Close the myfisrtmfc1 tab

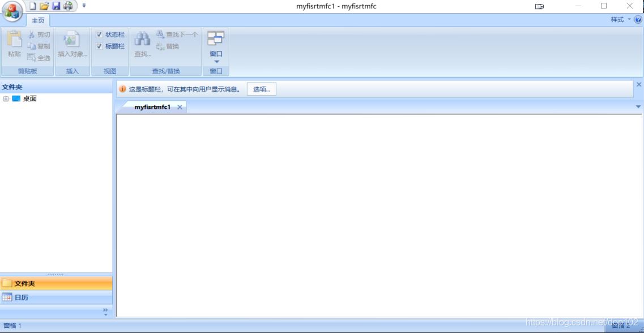(180, 107)
